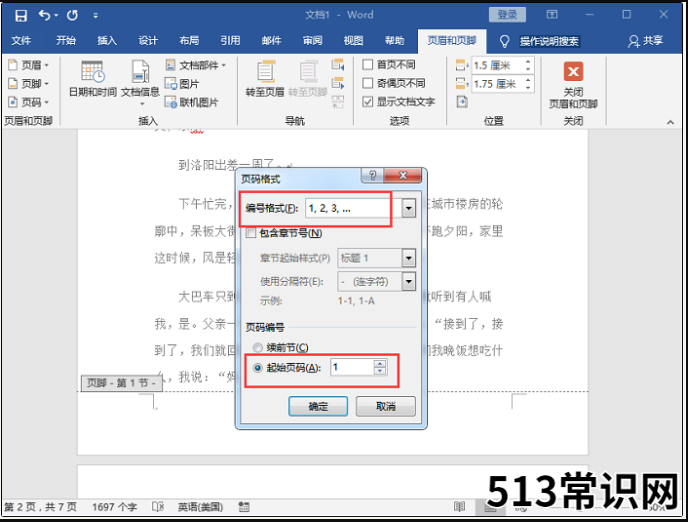Click the page count in status bar
The height and width of the screenshot is (522, 688).
tap(40, 507)
